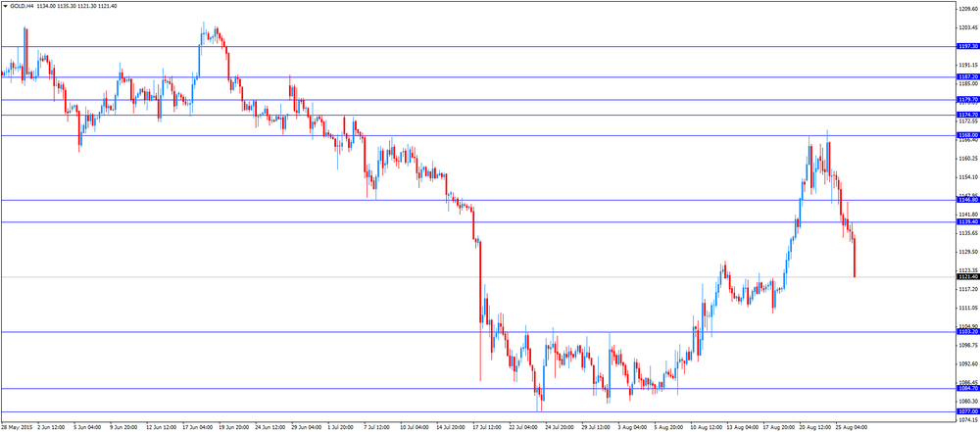
Task: Click the 1129.50 price scale value
Action: pyautogui.click(x=967, y=252)
